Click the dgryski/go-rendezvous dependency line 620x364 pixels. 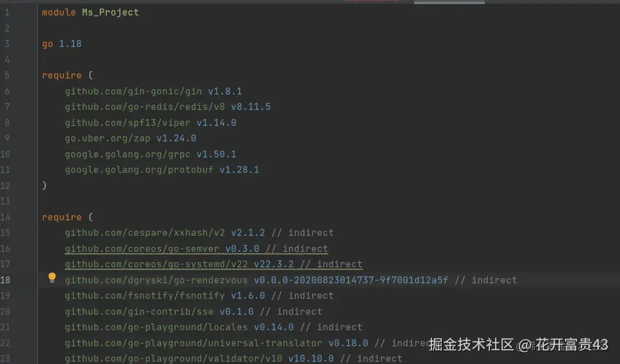pyautogui.click(x=291, y=280)
